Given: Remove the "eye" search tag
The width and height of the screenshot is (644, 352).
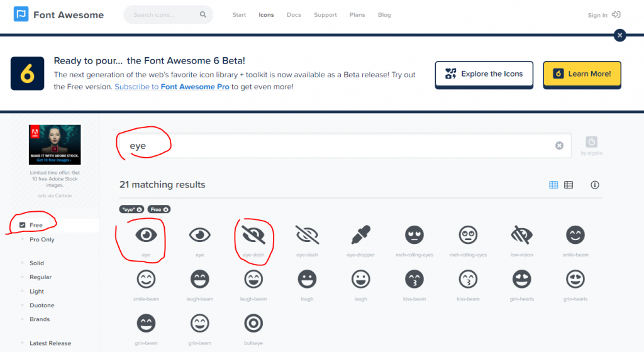Looking at the screenshot, I should click(x=139, y=210).
